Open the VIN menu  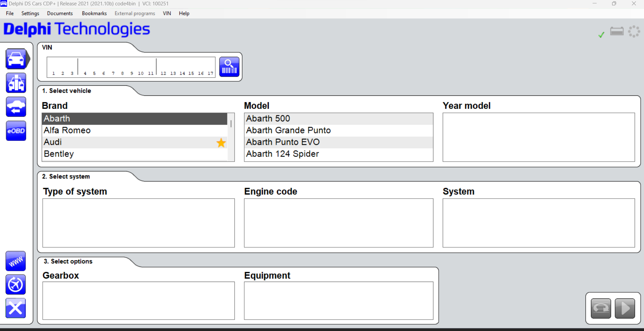point(167,13)
